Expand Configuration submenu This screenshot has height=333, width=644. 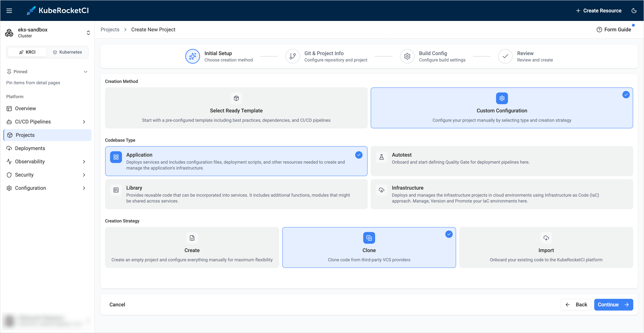[x=84, y=188]
